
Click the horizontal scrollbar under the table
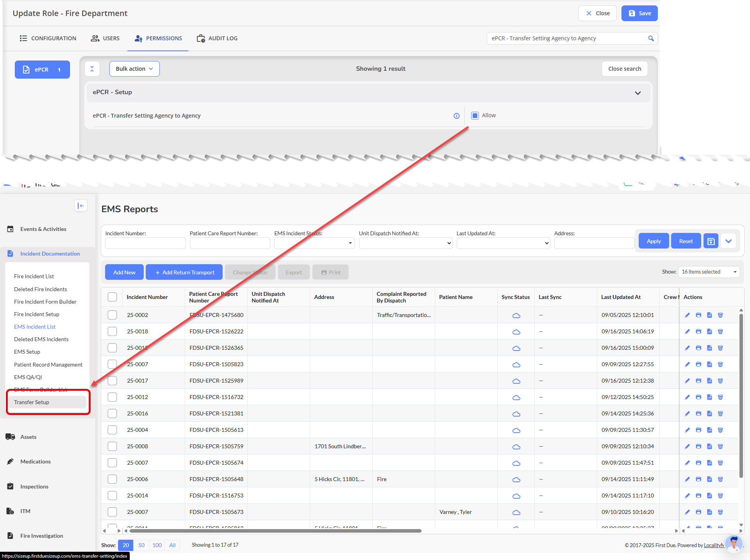click(x=275, y=531)
